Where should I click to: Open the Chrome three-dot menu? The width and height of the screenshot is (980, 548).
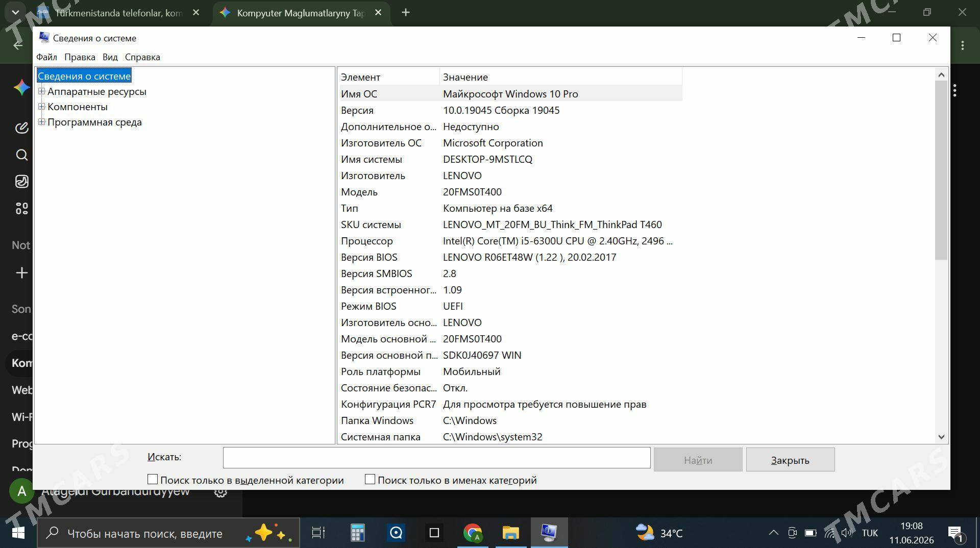click(x=963, y=45)
